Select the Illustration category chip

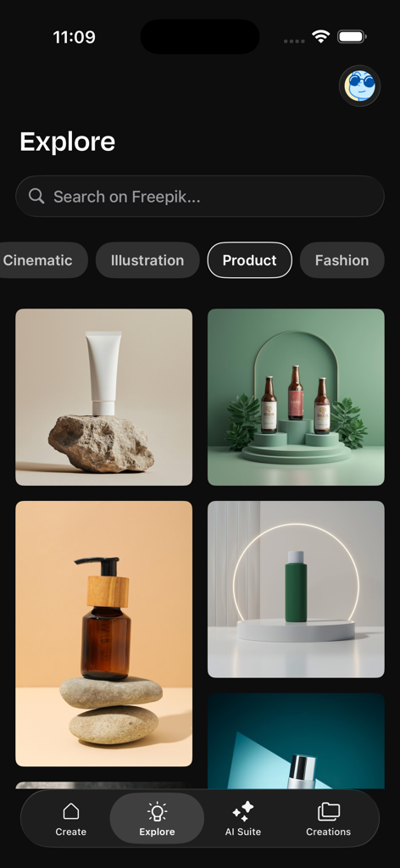tap(147, 260)
